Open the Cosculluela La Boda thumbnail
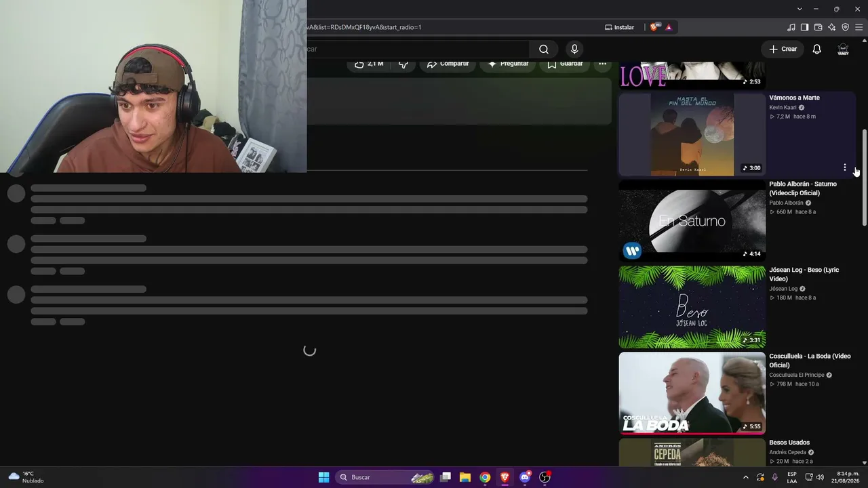Screen dimensions: 868x488 692,392
